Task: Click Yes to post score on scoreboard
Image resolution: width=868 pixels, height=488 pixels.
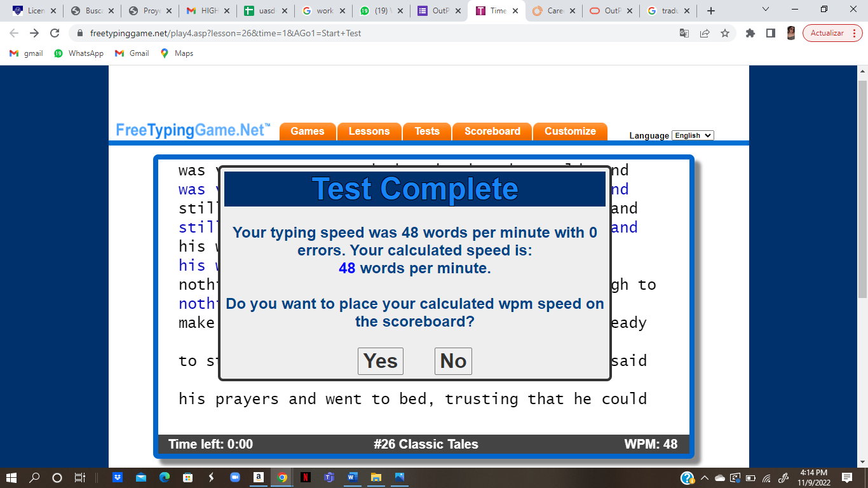Action: coord(380,361)
